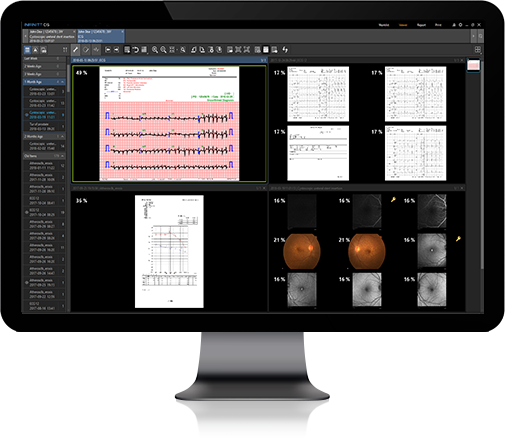Switch to the Report tab
Screen dimensions: 505x438
[x=421, y=25]
